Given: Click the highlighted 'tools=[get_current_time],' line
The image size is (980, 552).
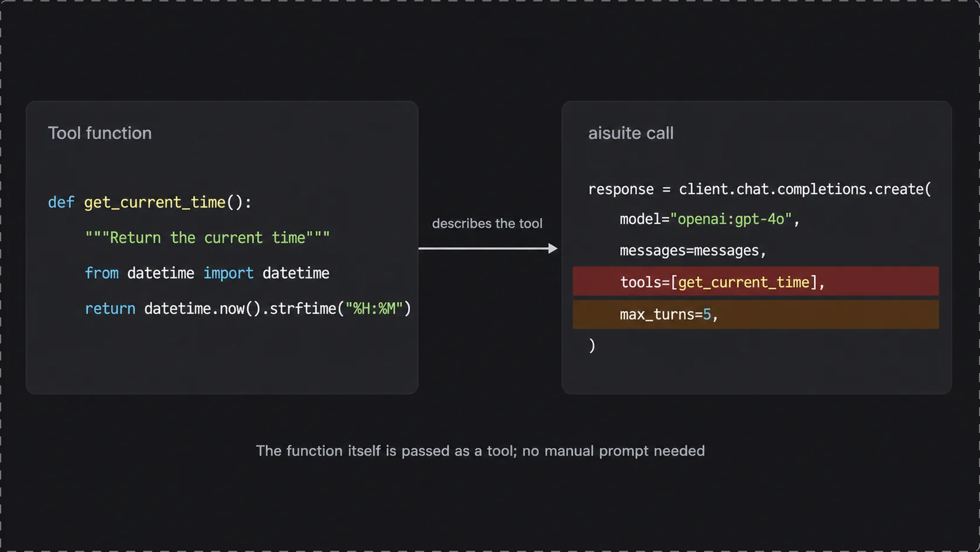Looking at the screenshot, I should click(x=756, y=282).
